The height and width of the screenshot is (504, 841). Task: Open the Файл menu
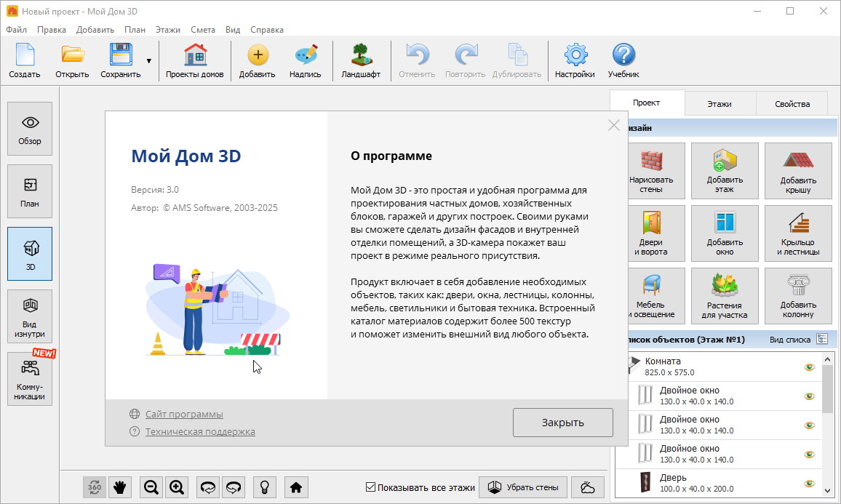17,30
